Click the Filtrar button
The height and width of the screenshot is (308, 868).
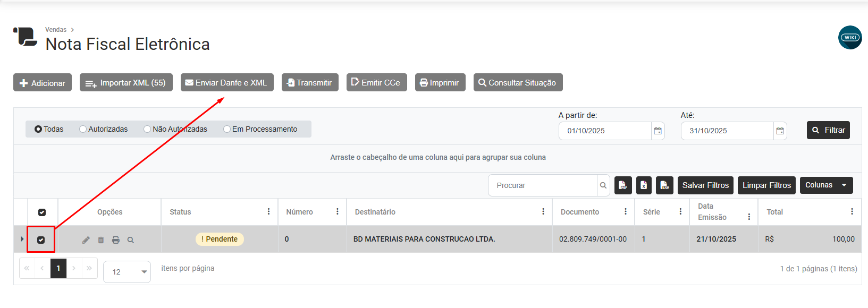pos(828,130)
